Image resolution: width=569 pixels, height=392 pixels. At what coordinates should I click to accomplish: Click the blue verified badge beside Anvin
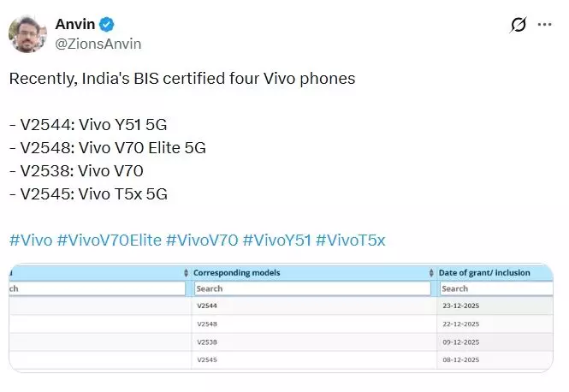[107, 25]
